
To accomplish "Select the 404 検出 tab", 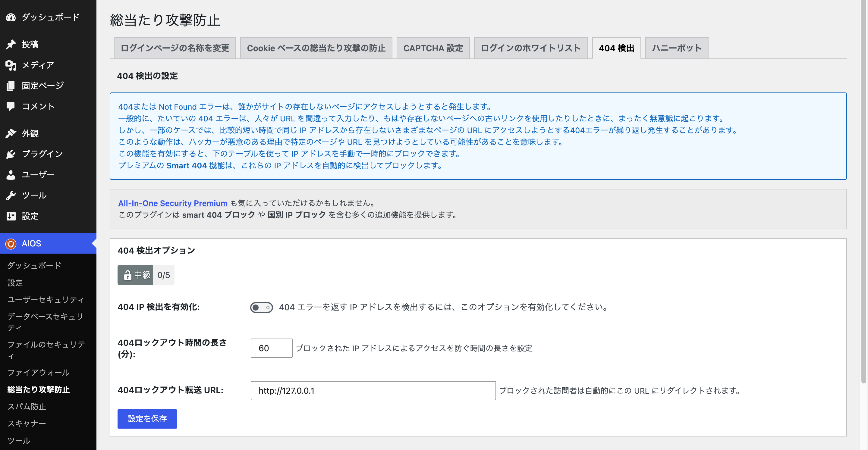I will 616,48.
